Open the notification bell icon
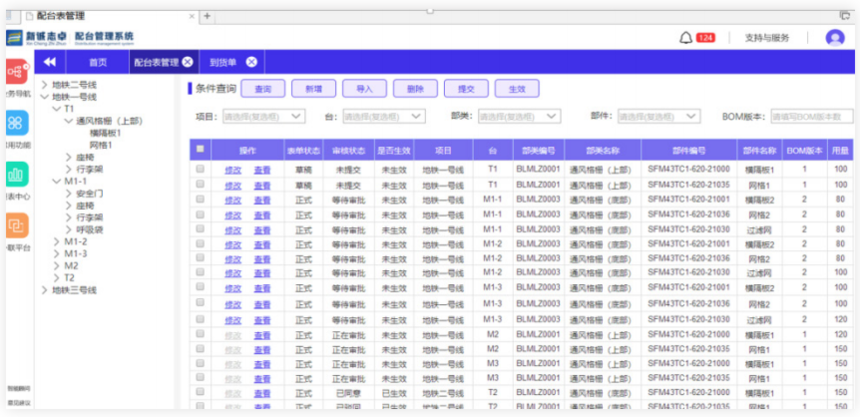 click(x=686, y=38)
